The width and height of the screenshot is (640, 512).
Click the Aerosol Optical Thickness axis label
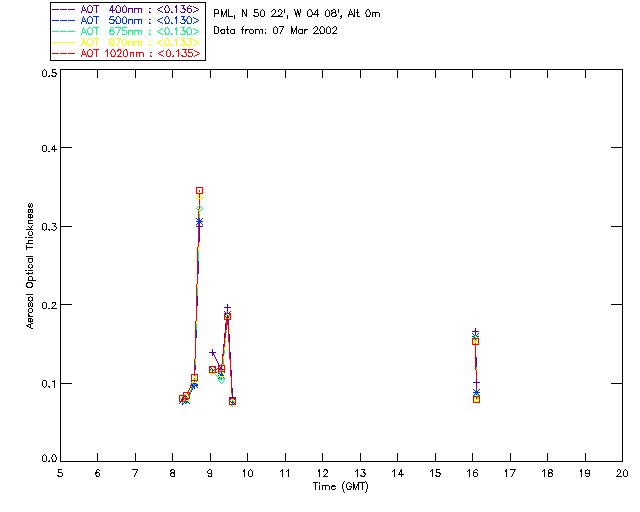(30, 266)
